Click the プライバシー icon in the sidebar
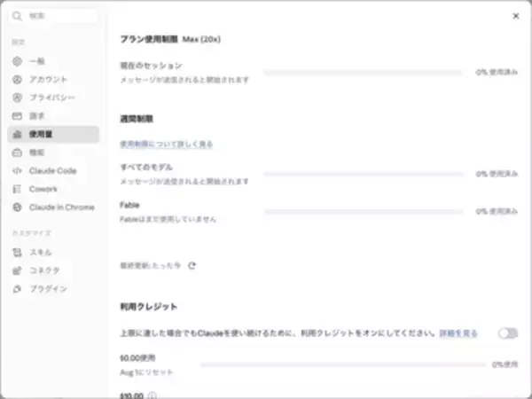Viewport: 532px width, 399px height. pos(17,98)
